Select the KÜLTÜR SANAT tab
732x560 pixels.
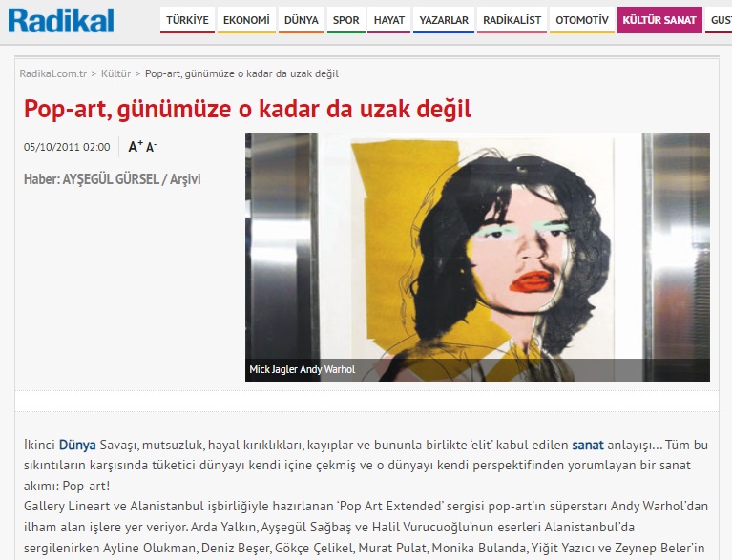coord(659,20)
